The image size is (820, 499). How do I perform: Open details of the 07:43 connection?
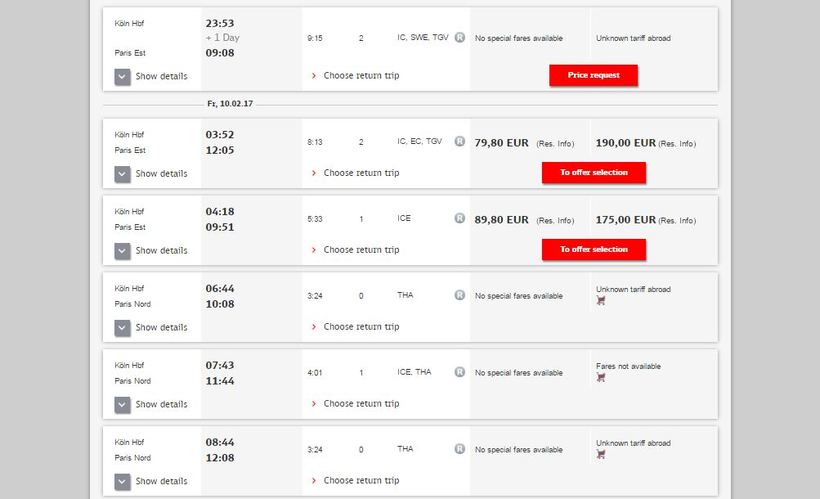123,405
